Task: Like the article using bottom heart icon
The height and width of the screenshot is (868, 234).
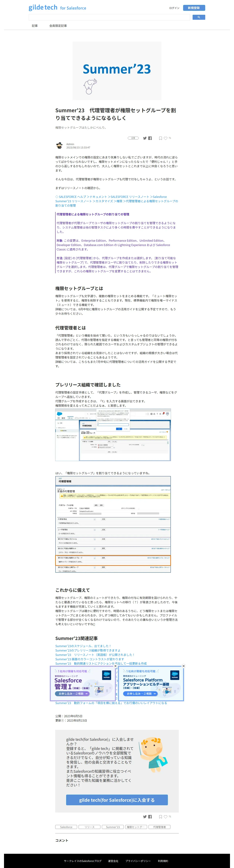Action: (165, 817)
